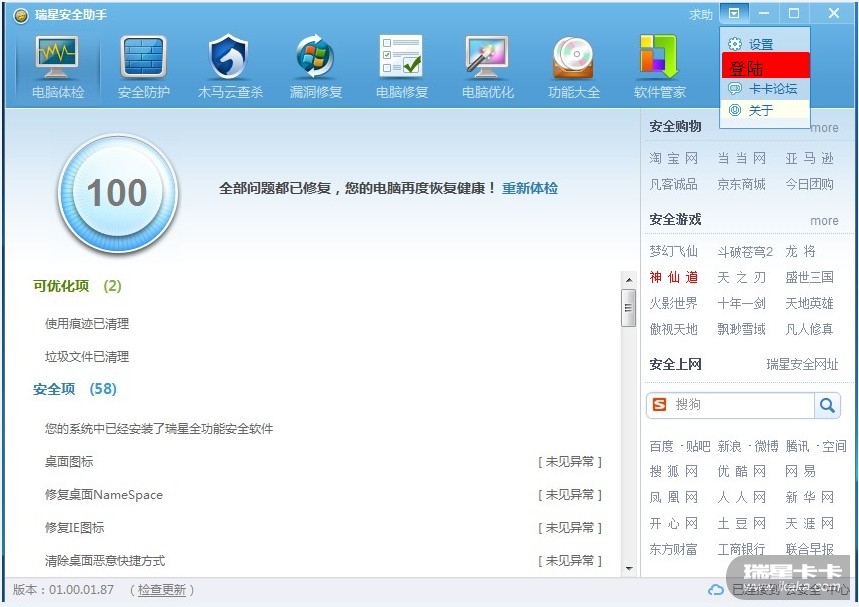Open the 优酷网 link
This screenshot has width=859, height=607.
pyautogui.click(x=741, y=471)
